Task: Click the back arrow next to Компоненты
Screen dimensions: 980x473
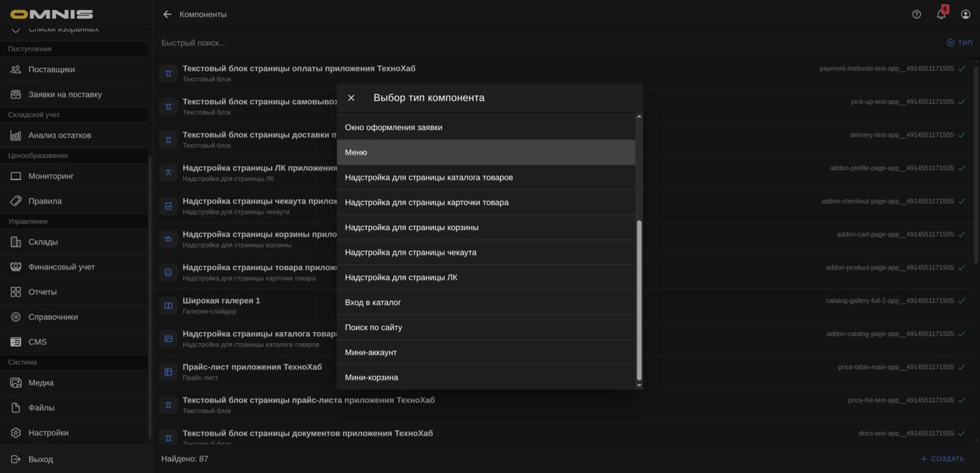Action: (x=167, y=14)
